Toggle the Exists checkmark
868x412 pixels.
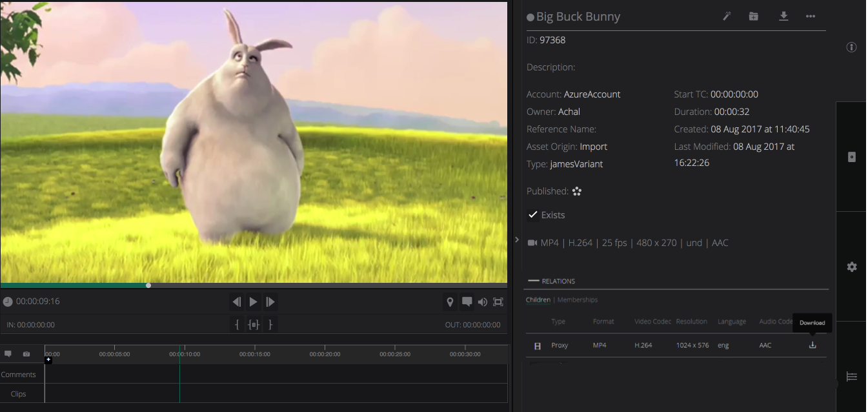click(533, 214)
